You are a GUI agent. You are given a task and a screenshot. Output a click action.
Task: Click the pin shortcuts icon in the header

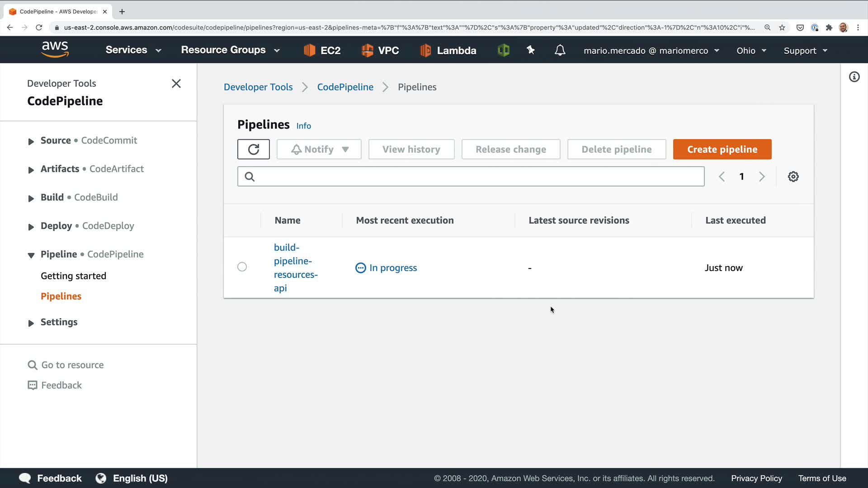[531, 50]
